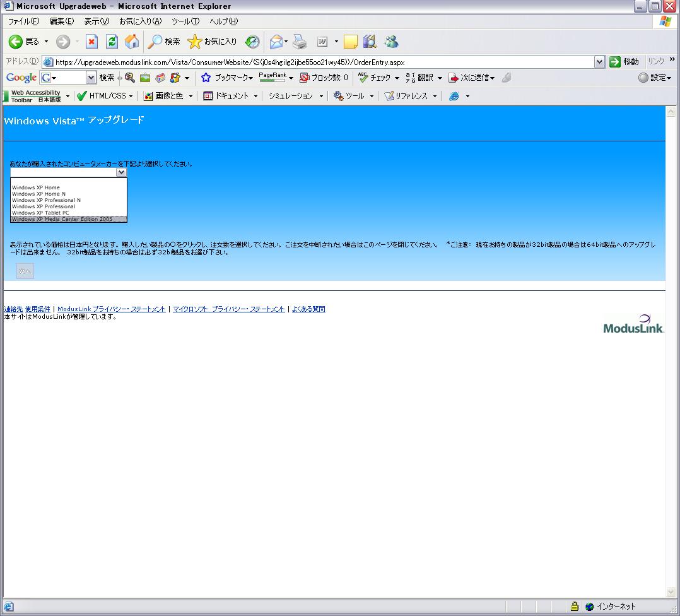Open the 表示(V) menu
This screenshot has width=680, height=616.
pos(97,21)
